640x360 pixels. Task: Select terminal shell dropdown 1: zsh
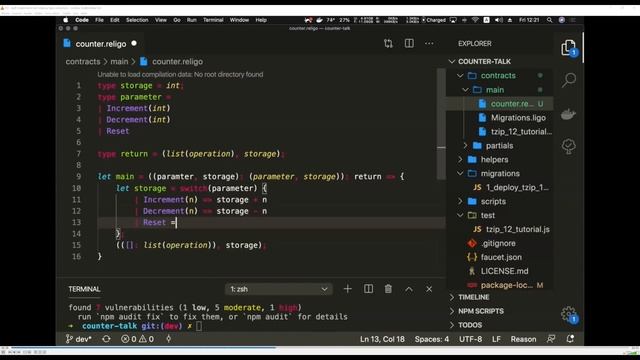tap(279, 289)
